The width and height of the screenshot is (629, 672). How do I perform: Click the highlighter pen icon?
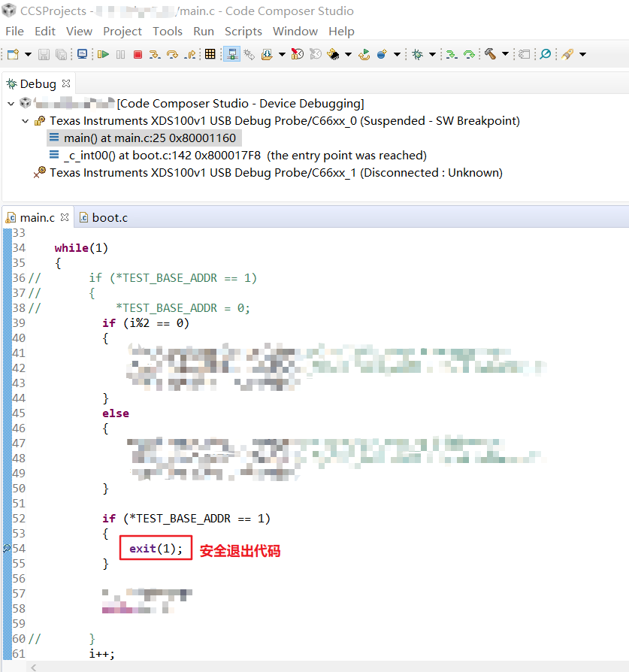[567, 54]
